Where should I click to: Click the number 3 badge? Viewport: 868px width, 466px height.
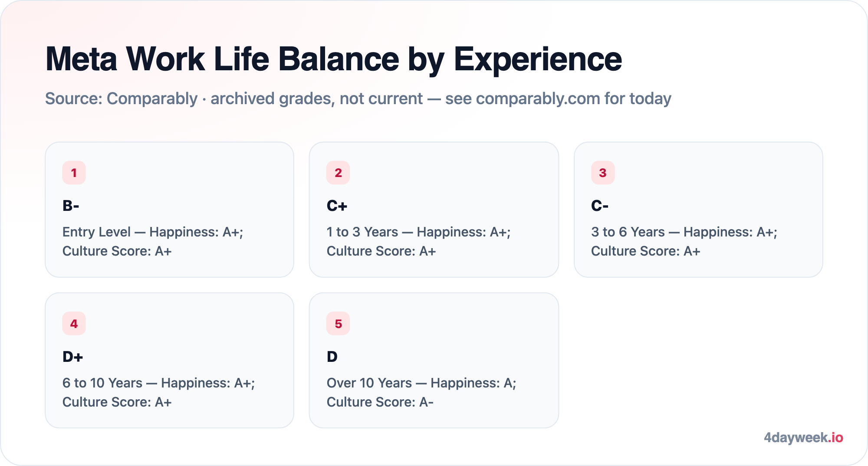[x=603, y=173]
